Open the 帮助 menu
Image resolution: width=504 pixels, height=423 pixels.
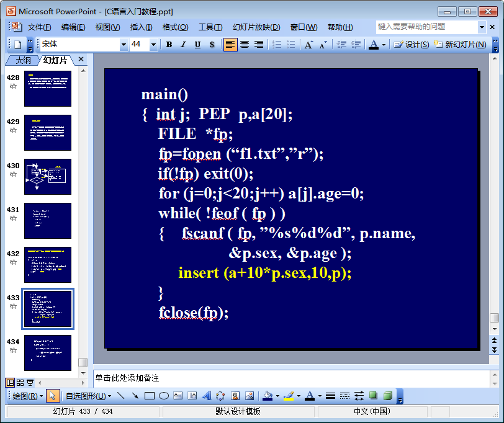(340, 27)
